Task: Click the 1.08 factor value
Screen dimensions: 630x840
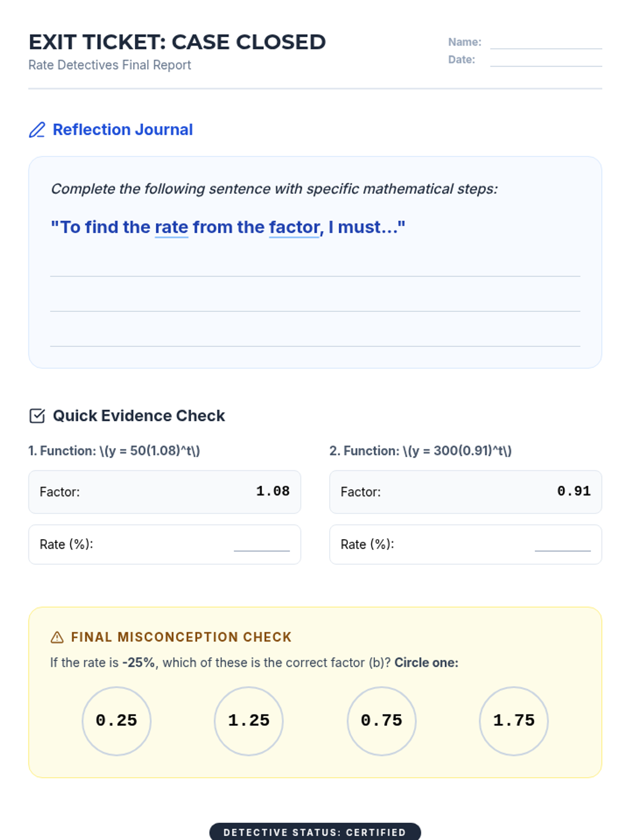Action: click(x=272, y=491)
